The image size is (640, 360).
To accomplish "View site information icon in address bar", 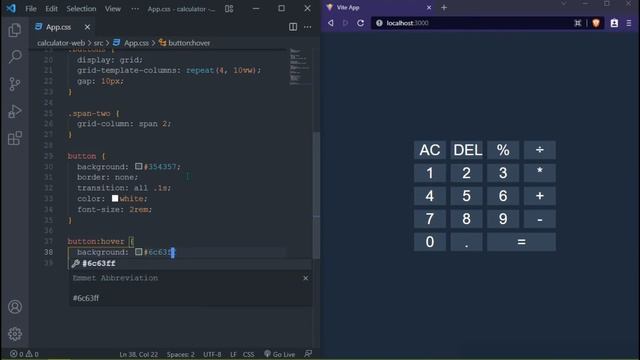I will [x=379, y=23].
